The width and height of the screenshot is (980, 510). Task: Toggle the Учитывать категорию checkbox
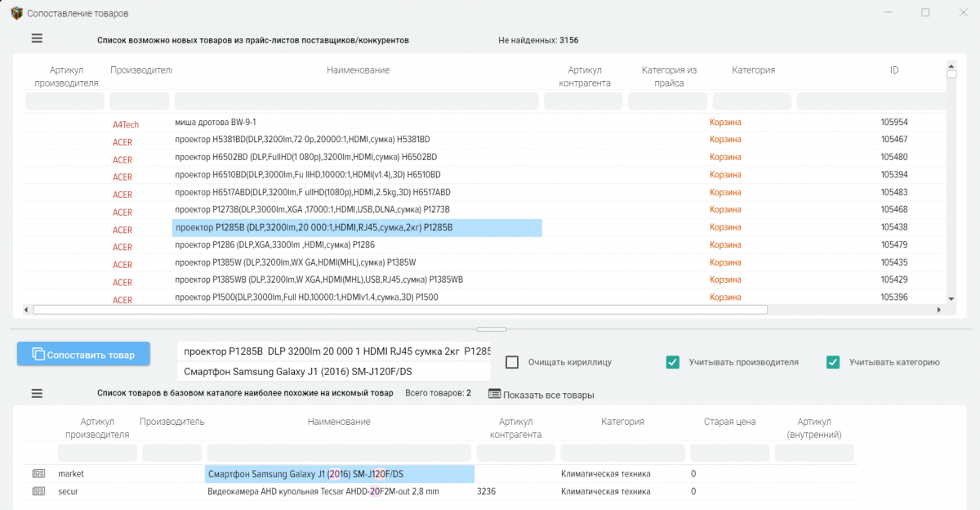(833, 362)
